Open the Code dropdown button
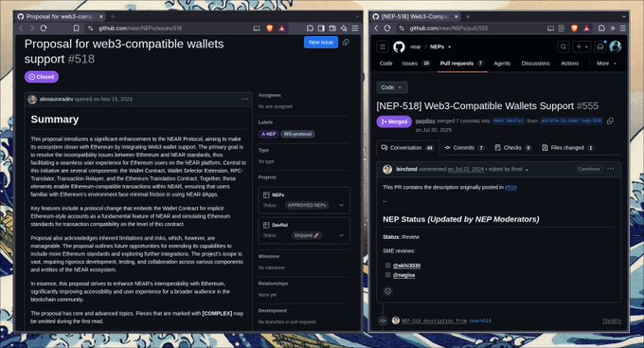Viewport: 644px width, 348px height. [x=392, y=87]
